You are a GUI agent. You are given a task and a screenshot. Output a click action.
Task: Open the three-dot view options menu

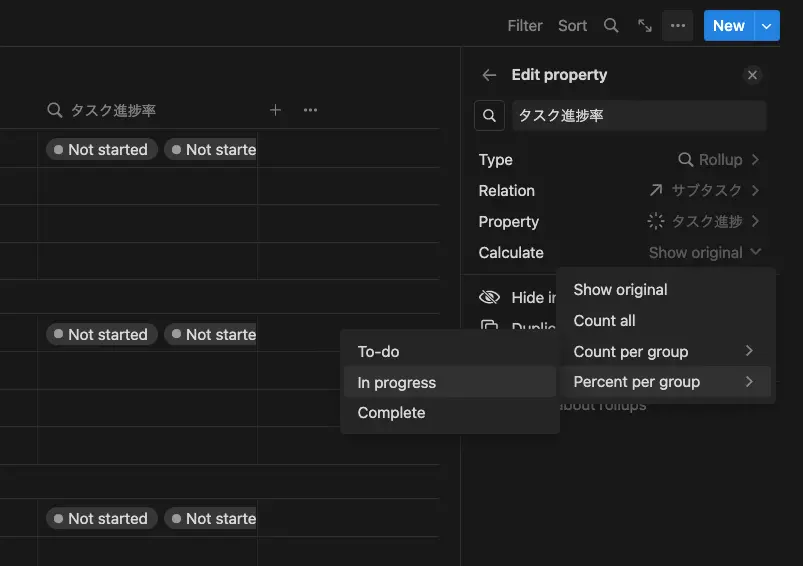[678, 26]
